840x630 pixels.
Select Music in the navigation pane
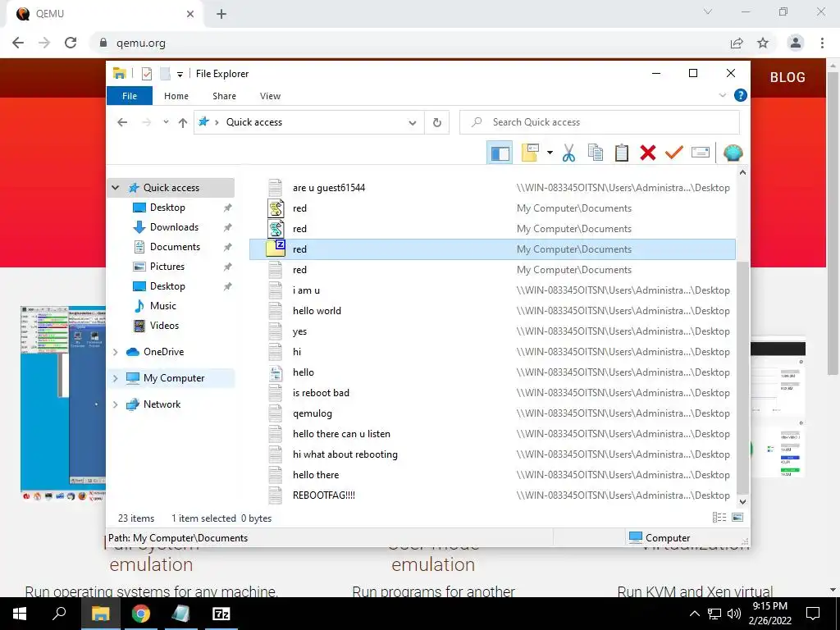163,306
